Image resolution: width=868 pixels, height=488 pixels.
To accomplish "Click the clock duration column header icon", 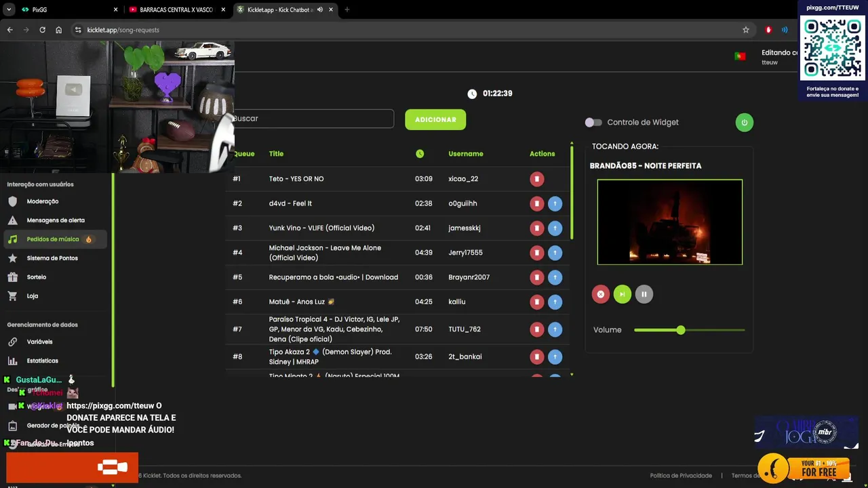I will (x=420, y=154).
